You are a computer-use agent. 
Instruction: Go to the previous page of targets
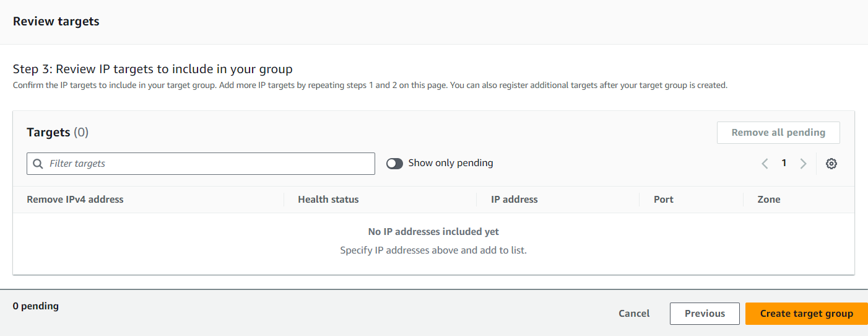765,164
